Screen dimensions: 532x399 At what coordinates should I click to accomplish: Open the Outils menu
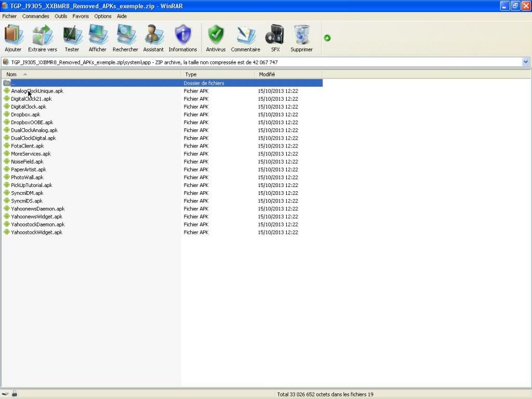tap(61, 16)
